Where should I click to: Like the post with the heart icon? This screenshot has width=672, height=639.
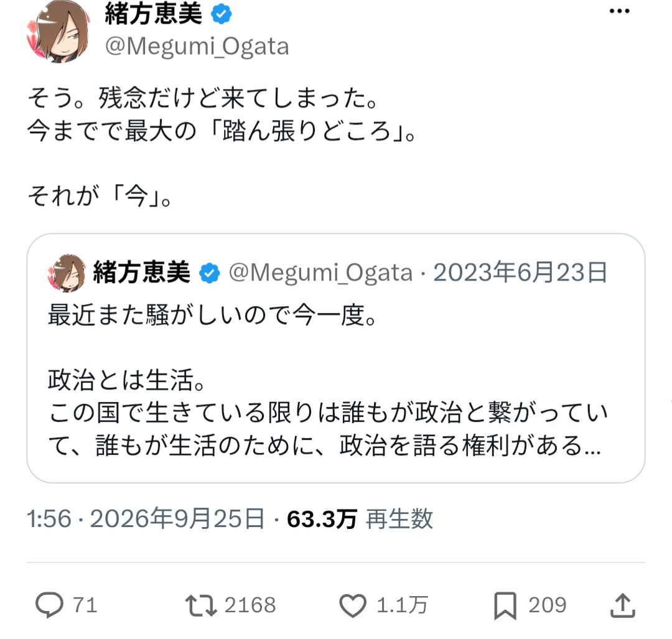click(x=353, y=605)
